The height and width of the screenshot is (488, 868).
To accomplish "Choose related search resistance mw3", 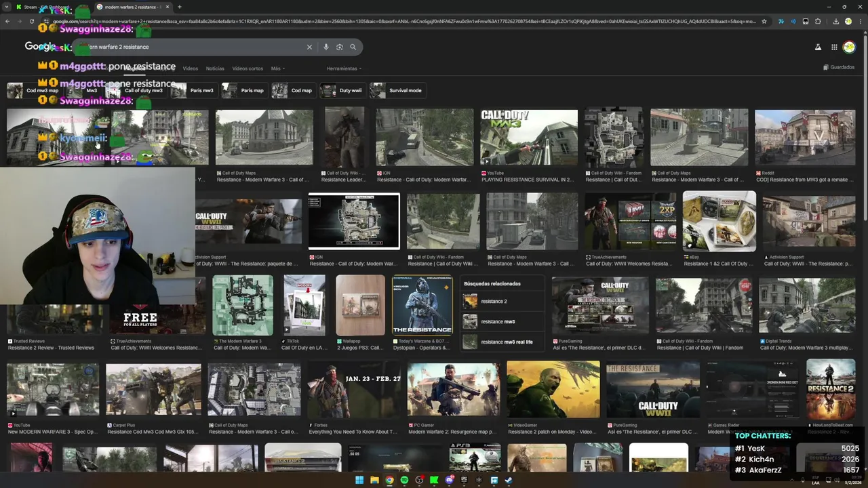I will pyautogui.click(x=502, y=321).
